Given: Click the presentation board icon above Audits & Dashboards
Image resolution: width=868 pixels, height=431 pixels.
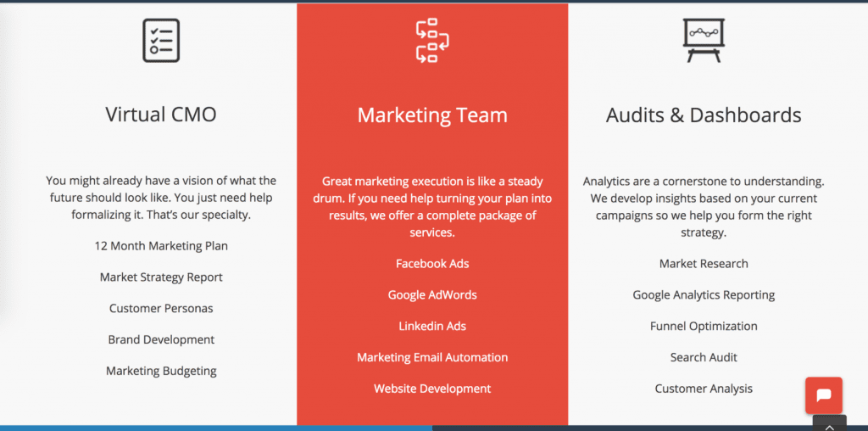Looking at the screenshot, I should (704, 41).
